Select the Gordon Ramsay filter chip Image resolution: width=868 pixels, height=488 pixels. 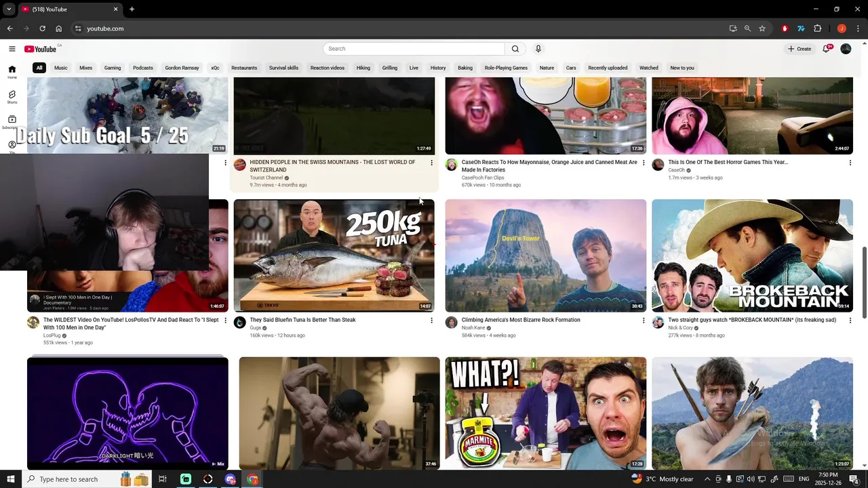(182, 68)
